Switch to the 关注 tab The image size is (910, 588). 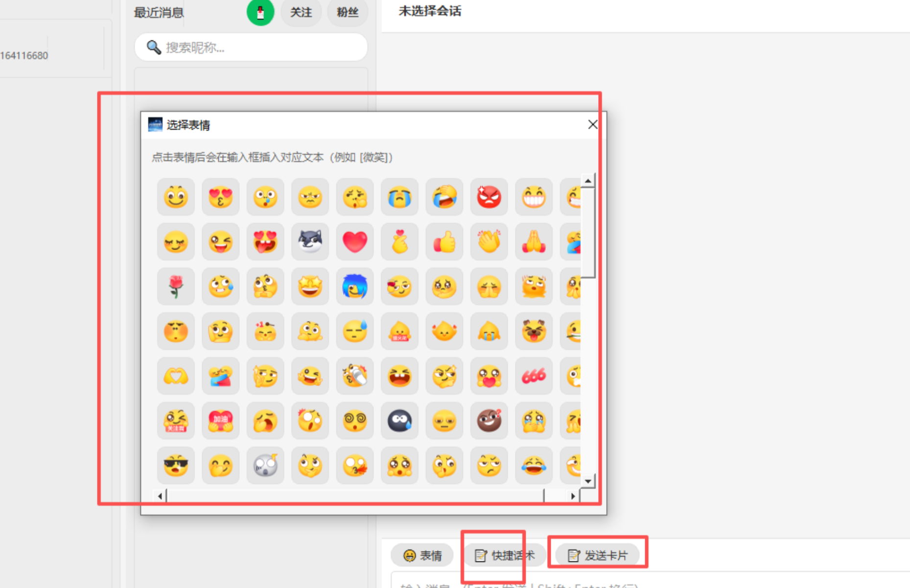click(x=301, y=12)
